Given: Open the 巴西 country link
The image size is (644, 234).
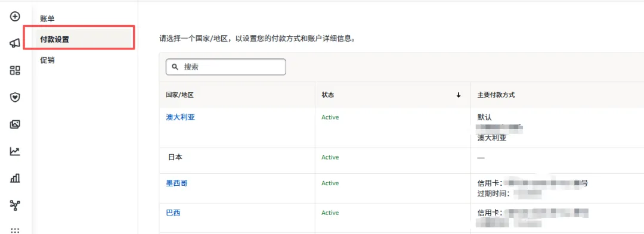Looking at the screenshot, I should coord(173,213).
